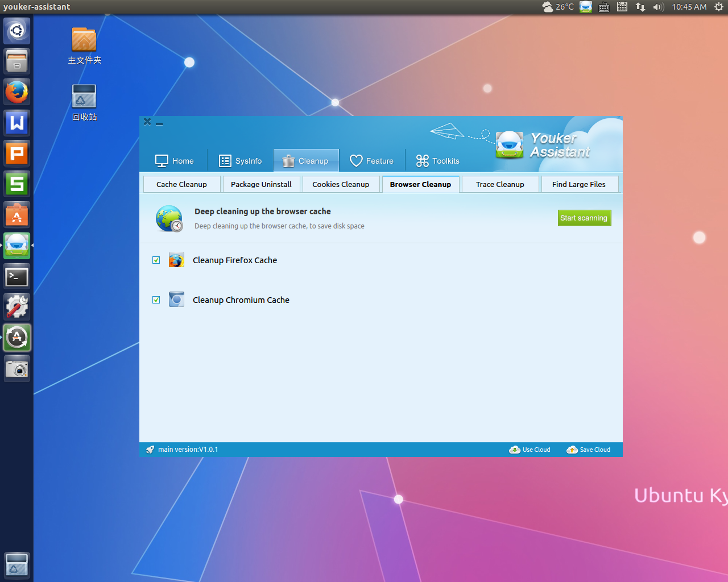Screen dimensions: 728x582
Task: Open System Settings wrench-gear icon
Action: tap(17, 307)
